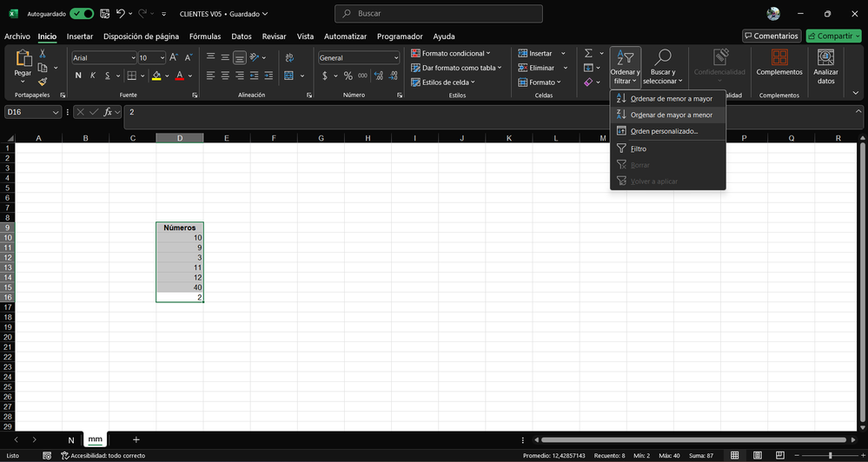Open the Fórmulas ribbon tab
The width and height of the screenshot is (868, 462).
coord(205,36)
